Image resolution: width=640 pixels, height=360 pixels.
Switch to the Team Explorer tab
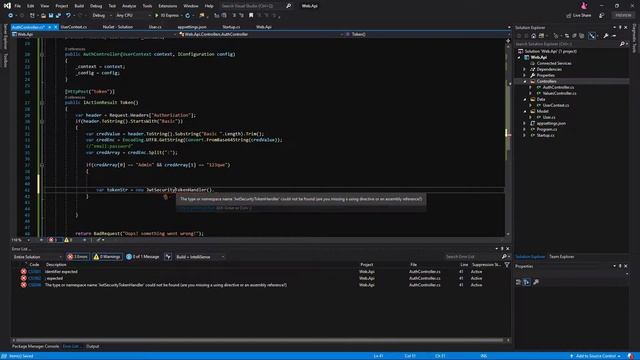[x=561, y=257]
